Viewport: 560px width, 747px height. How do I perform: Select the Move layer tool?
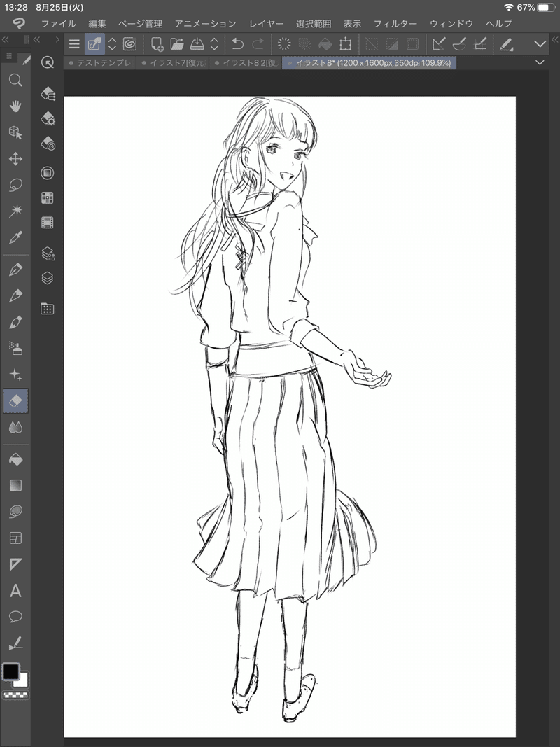(x=15, y=158)
